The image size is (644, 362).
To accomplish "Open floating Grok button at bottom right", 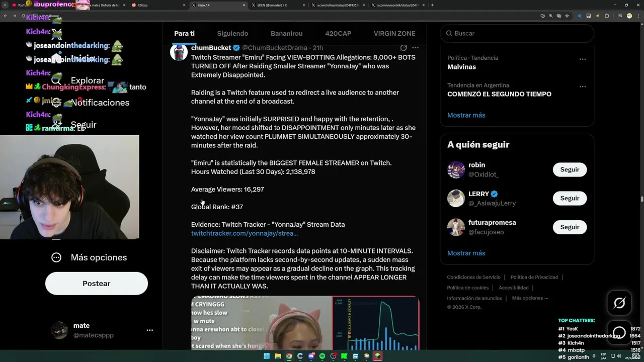I will click(619, 303).
